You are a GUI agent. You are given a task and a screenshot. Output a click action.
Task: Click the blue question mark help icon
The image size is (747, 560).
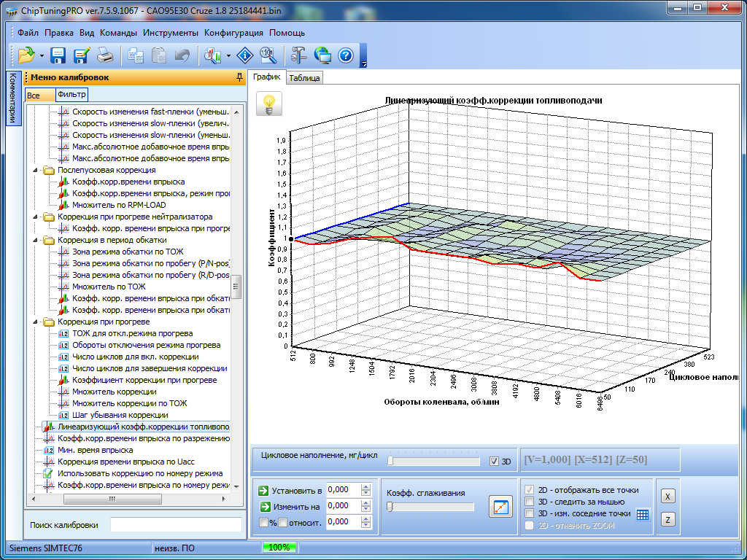coord(346,55)
